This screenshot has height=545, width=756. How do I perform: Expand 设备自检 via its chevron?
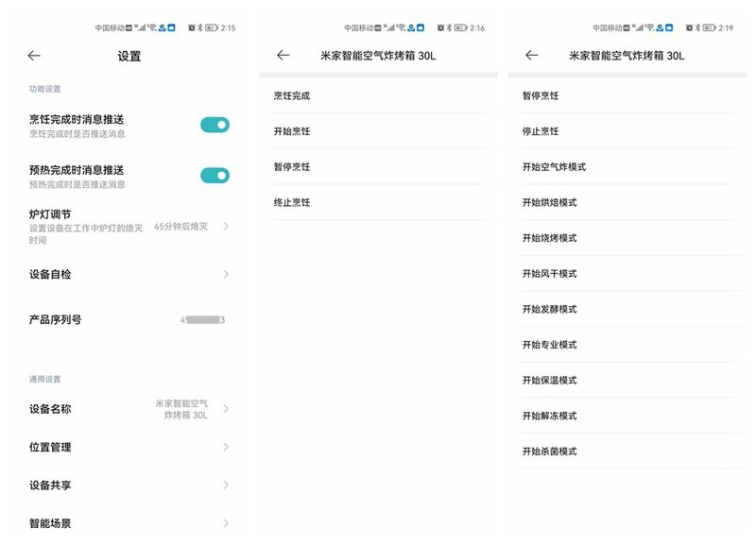(x=225, y=276)
